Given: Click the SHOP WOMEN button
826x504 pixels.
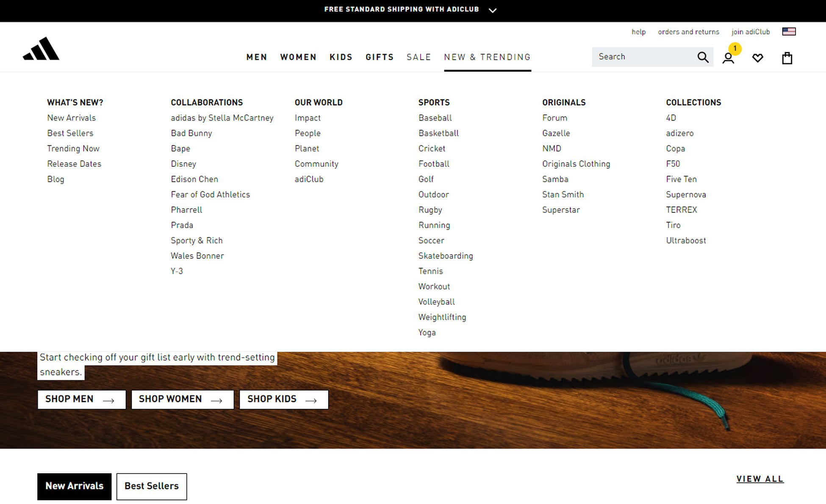Looking at the screenshot, I should point(183,399).
